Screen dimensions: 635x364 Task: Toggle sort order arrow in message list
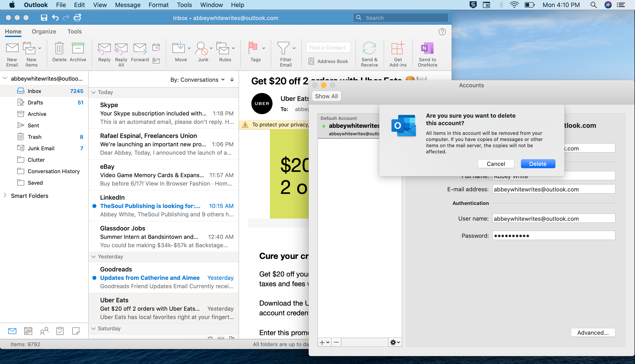(x=232, y=80)
